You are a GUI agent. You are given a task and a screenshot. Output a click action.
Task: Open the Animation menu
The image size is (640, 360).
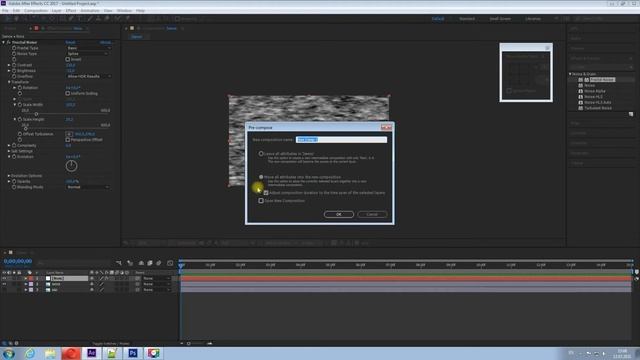coord(90,11)
